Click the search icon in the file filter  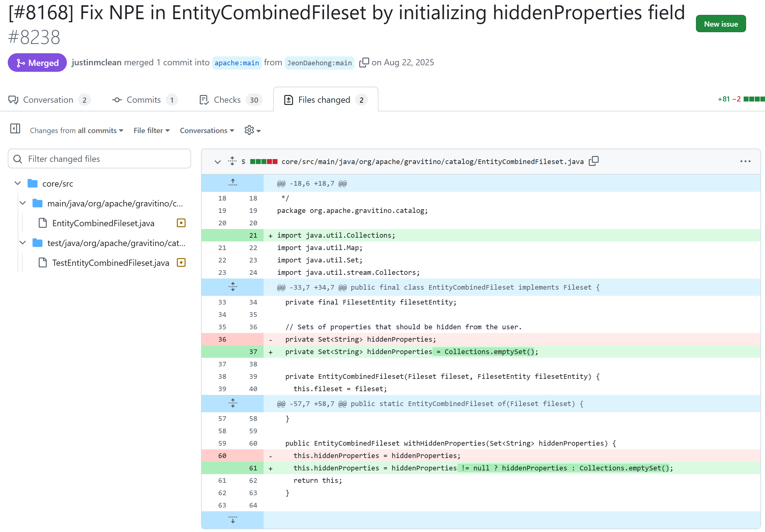pyautogui.click(x=18, y=159)
